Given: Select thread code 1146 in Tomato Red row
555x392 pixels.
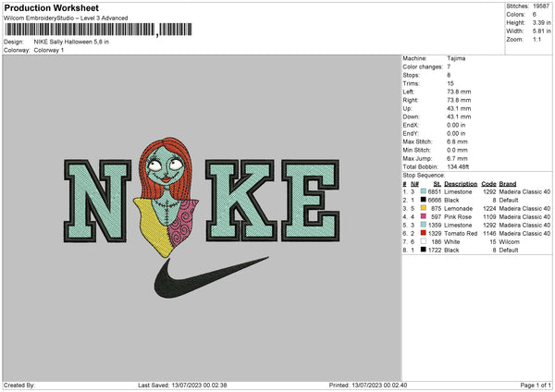Looking at the screenshot, I should click(489, 234).
